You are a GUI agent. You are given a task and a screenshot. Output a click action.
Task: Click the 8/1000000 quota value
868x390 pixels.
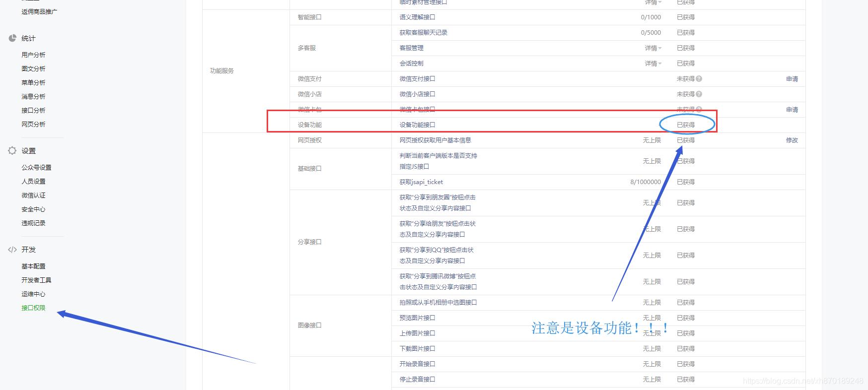[x=646, y=182]
